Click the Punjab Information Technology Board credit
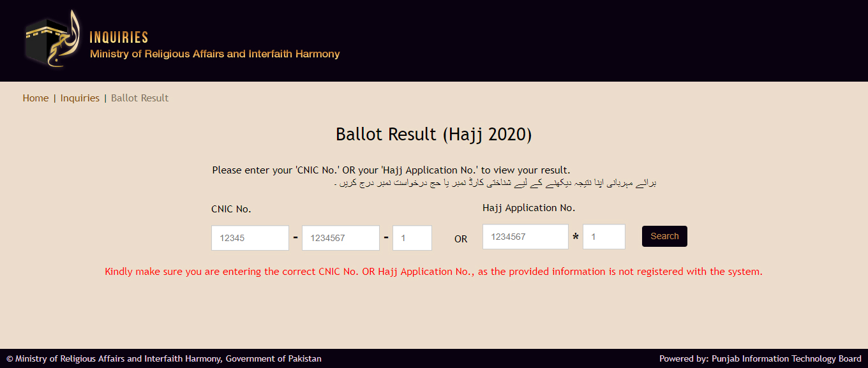This screenshot has width=868, height=368. [760, 358]
